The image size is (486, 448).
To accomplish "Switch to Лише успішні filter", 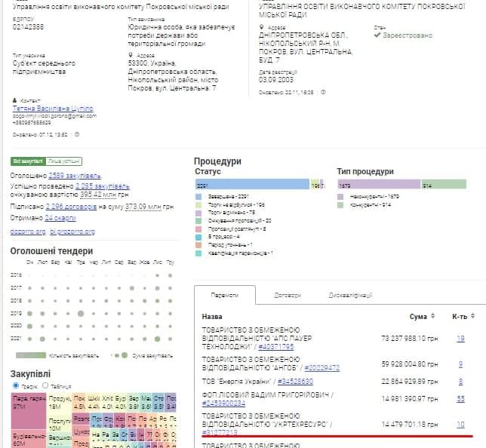I will pos(63,161).
